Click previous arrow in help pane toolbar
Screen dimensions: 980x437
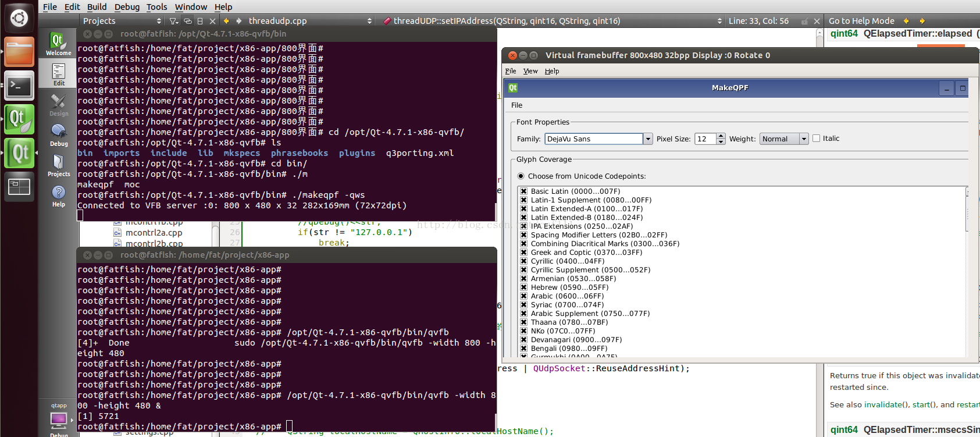click(906, 21)
